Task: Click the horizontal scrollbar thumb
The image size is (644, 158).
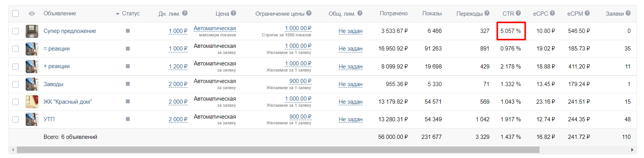Action: [278, 150]
